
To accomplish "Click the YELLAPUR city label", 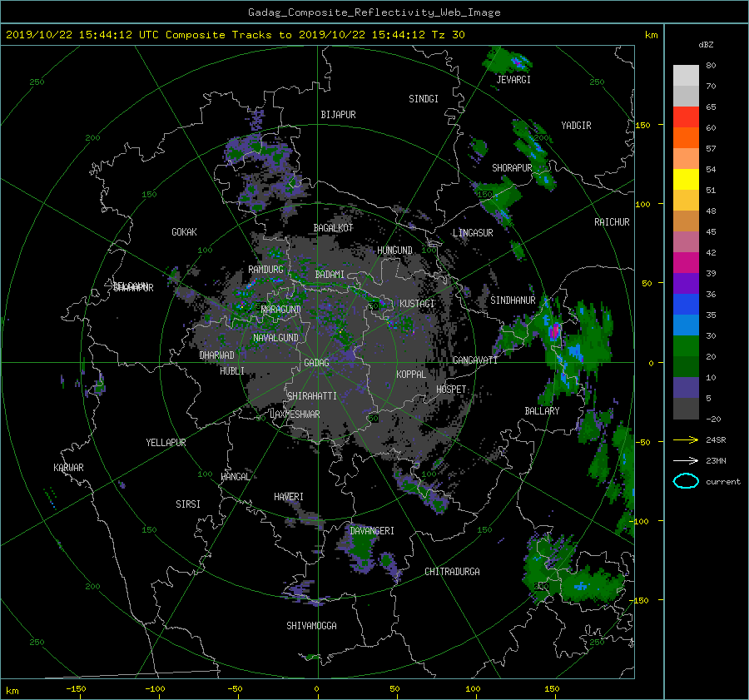I will tap(166, 443).
